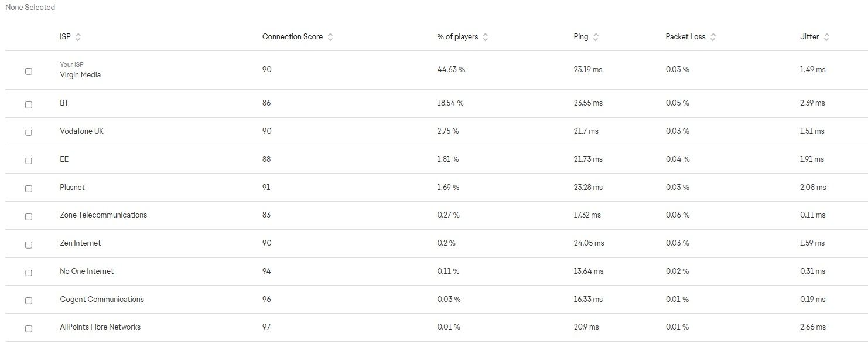Click the sort icon beside ISP header
This screenshot has width=868, height=343.
point(78,37)
